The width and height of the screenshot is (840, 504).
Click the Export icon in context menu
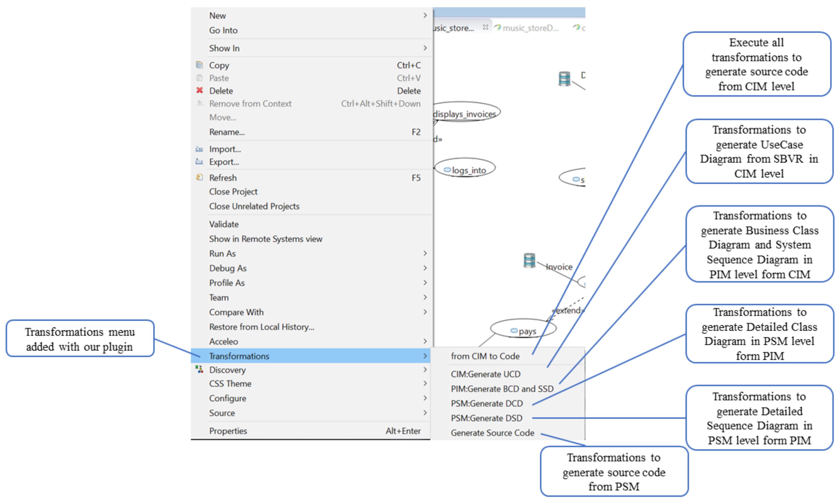click(x=199, y=162)
